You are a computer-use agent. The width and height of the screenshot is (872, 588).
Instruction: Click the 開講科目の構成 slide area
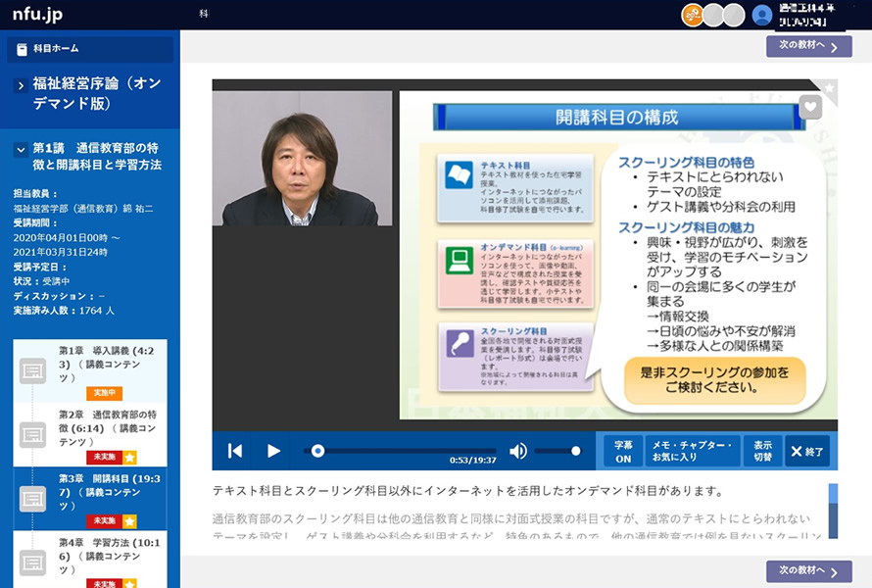[618, 256]
